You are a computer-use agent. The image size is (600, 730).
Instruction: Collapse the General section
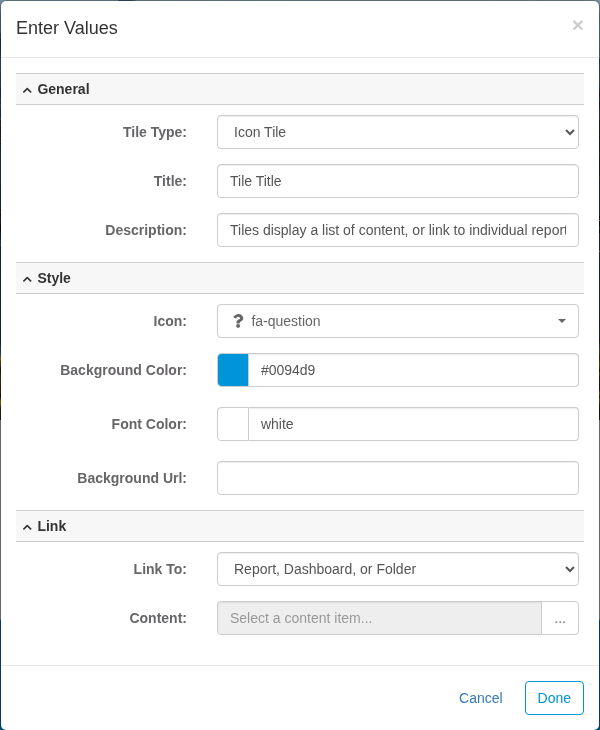pyautogui.click(x=300, y=89)
